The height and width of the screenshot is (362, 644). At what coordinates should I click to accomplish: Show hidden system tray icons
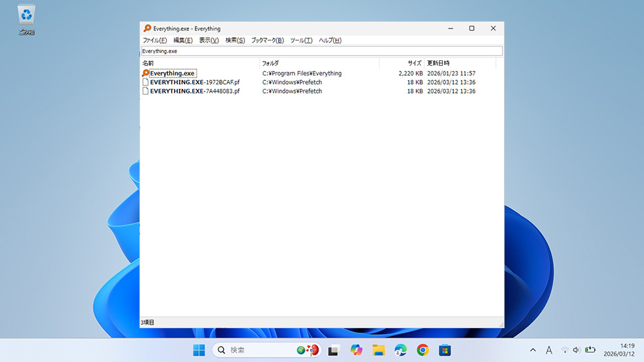(x=532, y=350)
